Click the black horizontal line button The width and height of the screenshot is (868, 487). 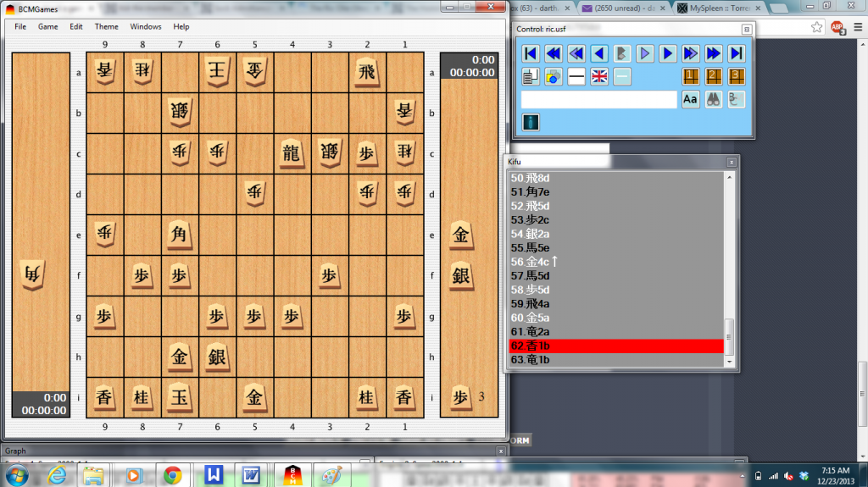point(576,76)
